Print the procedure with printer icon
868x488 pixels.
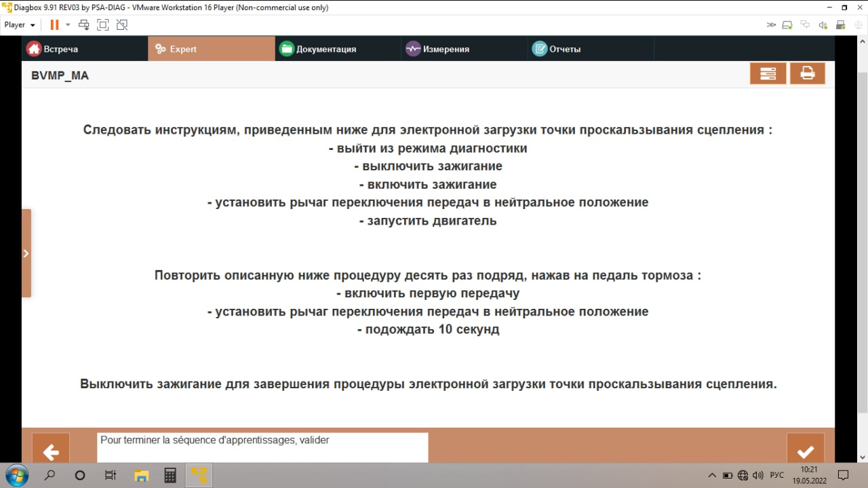pos(807,73)
